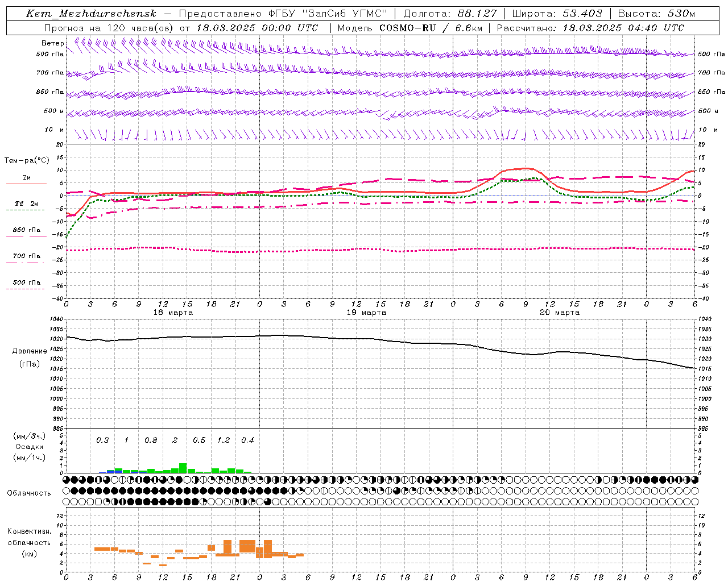Click the 'Td 2м' dew point legend entry
This screenshot has width=728, height=582.
[x=26, y=203]
